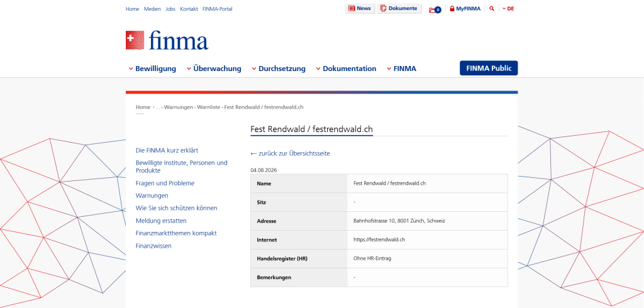Click the page heading Fest Rendwald / festrendwald.ch
The width and height of the screenshot is (644, 308).
[x=311, y=129]
